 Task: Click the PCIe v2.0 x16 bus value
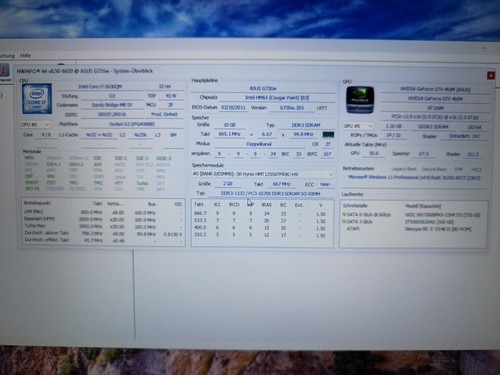[x=435, y=117]
